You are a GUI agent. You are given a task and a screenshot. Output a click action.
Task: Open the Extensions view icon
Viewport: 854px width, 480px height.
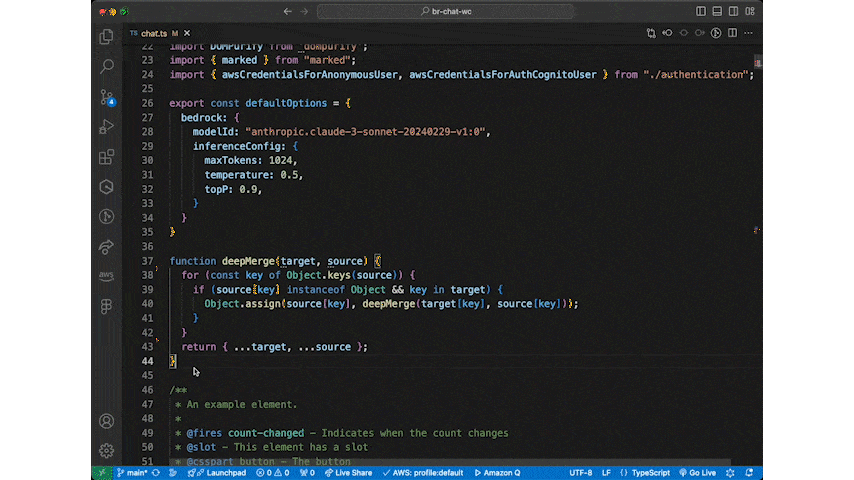click(106, 157)
